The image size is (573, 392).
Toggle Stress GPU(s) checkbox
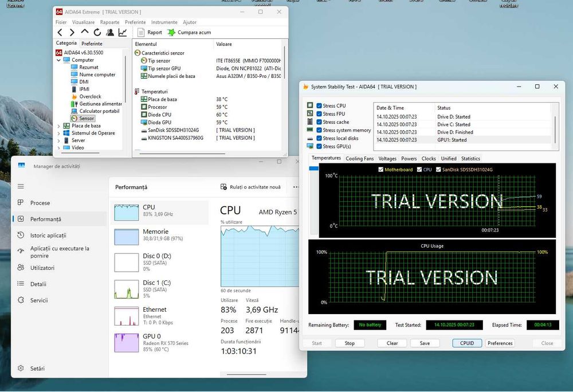pyautogui.click(x=319, y=146)
